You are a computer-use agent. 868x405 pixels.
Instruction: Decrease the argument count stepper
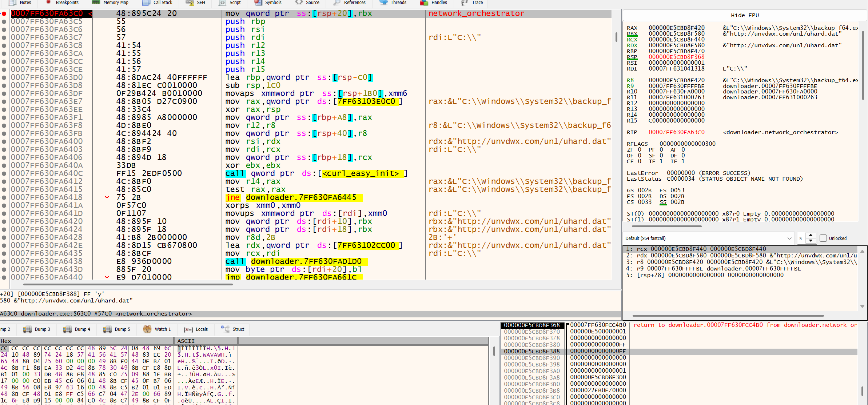point(811,241)
